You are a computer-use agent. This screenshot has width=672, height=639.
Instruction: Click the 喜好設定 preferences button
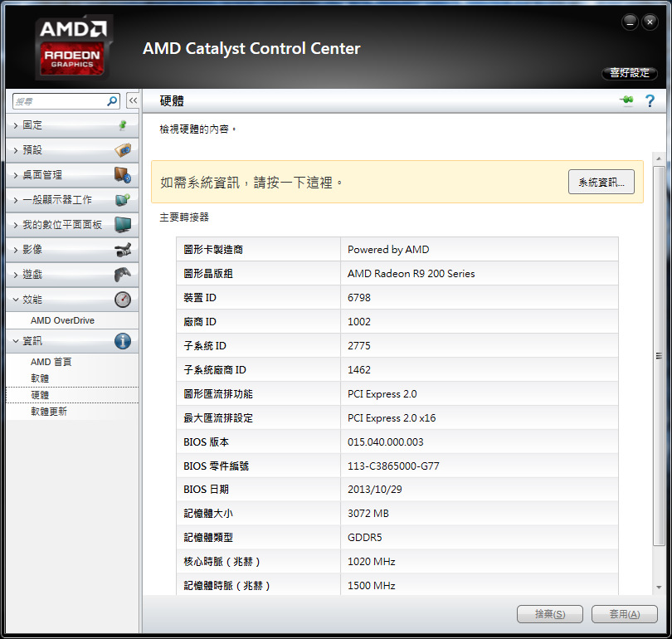630,73
